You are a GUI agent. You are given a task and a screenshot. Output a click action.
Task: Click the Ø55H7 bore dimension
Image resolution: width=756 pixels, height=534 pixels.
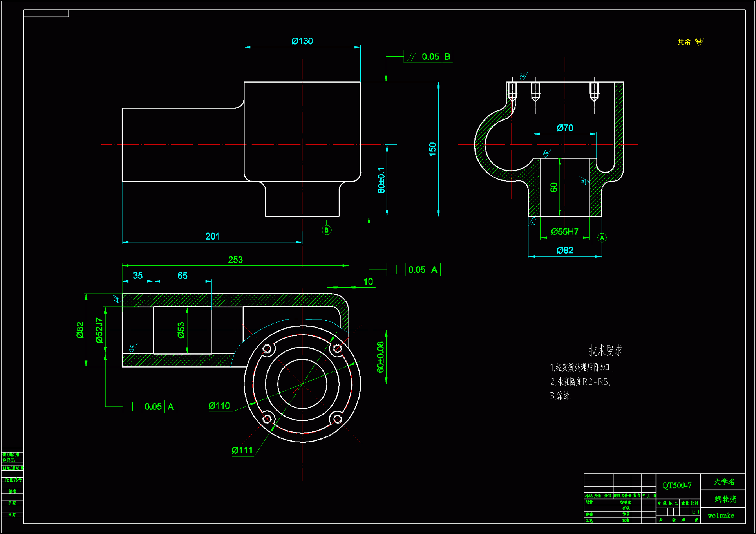pos(564,232)
